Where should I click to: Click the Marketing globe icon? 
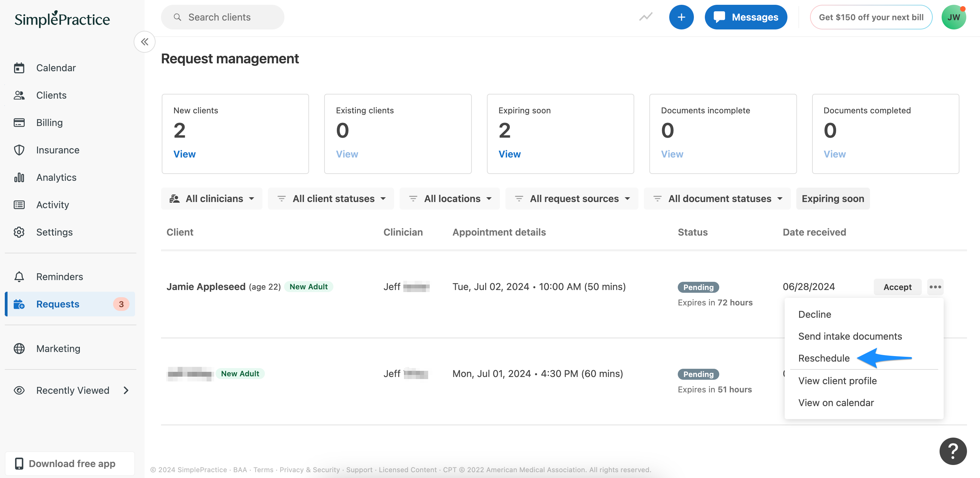19,348
